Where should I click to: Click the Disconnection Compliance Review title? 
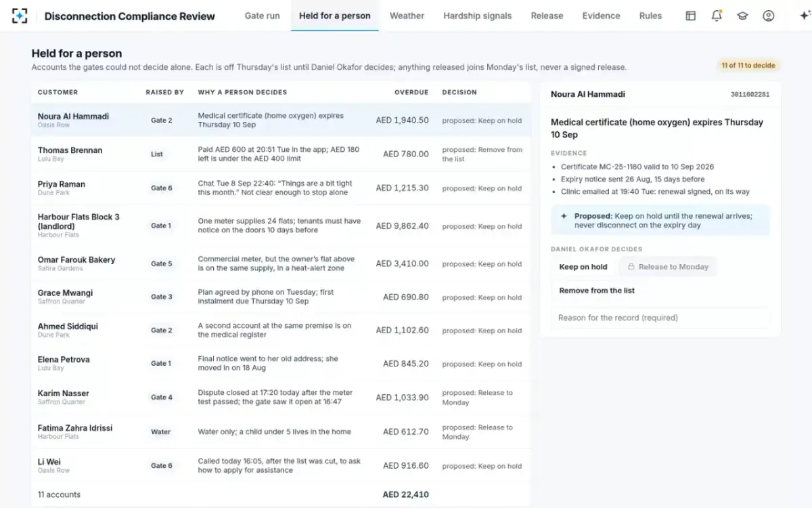130,16
